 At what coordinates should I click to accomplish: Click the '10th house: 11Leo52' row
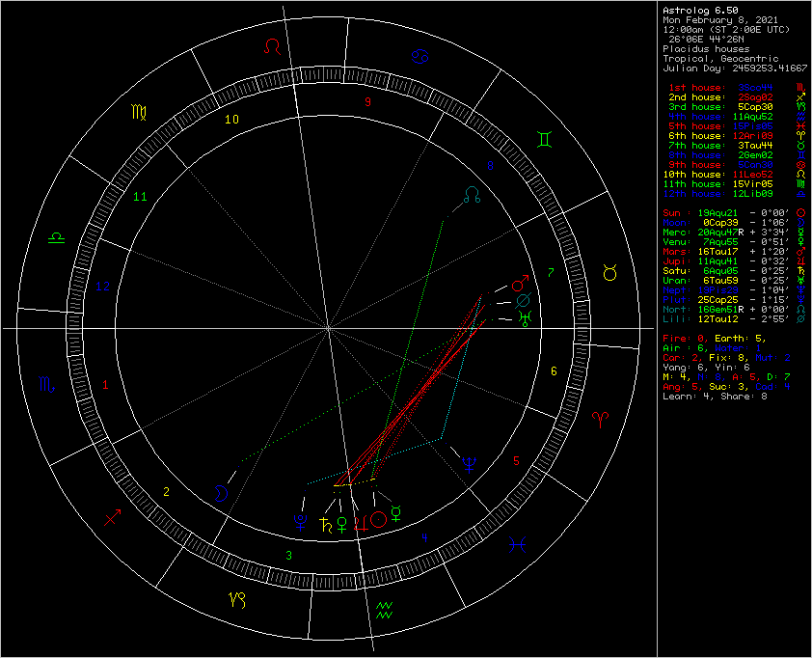tap(734, 175)
